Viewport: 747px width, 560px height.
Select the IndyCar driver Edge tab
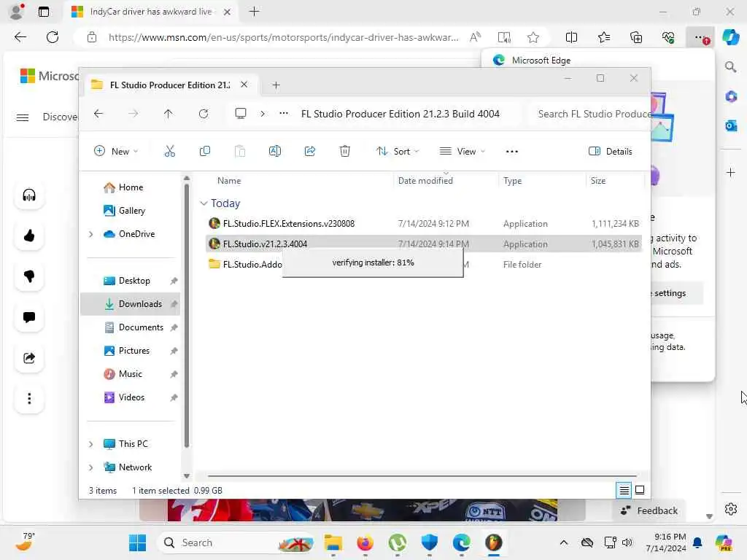(150, 12)
